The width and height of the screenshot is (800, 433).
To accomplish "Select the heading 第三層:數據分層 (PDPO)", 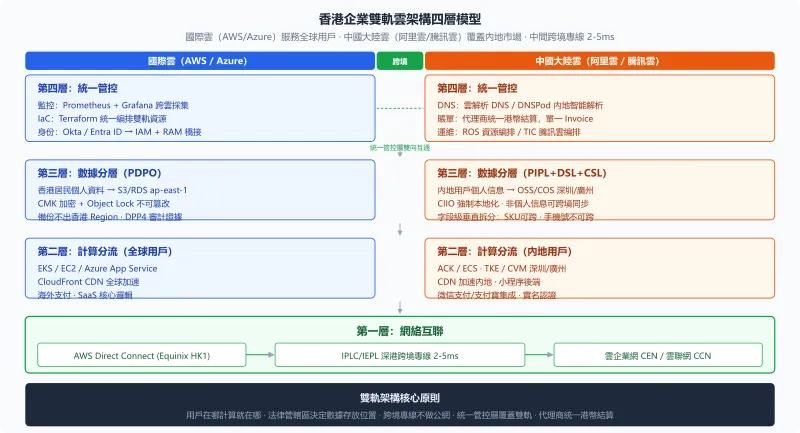I will click(99, 173).
